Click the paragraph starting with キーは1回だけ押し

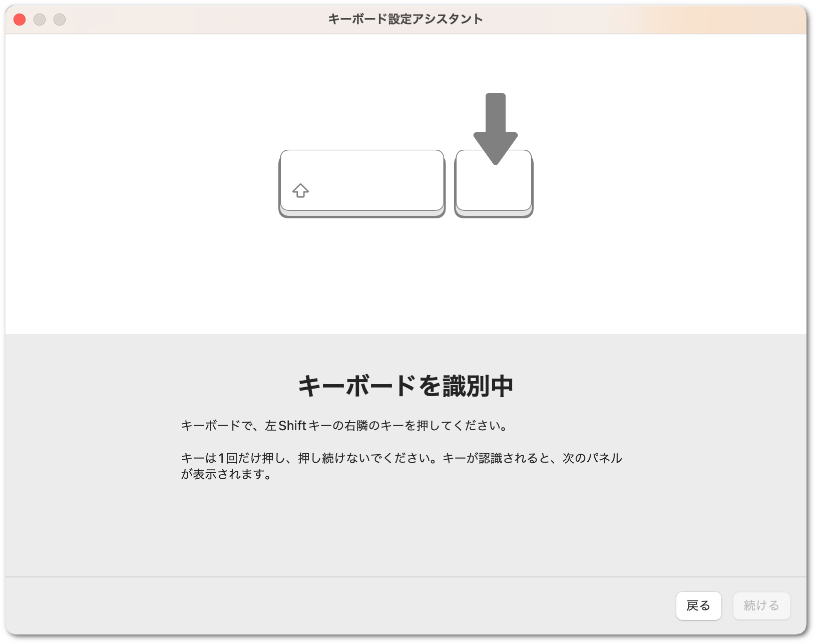click(x=400, y=458)
